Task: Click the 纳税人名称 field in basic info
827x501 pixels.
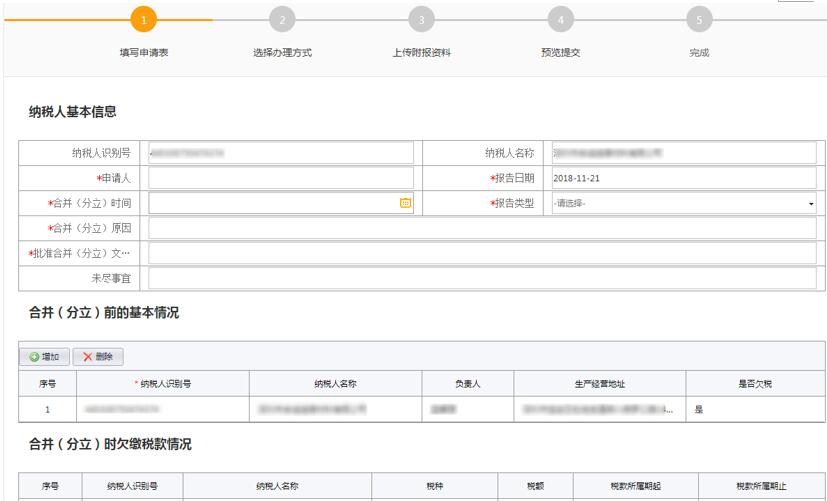Action: point(684,153)
